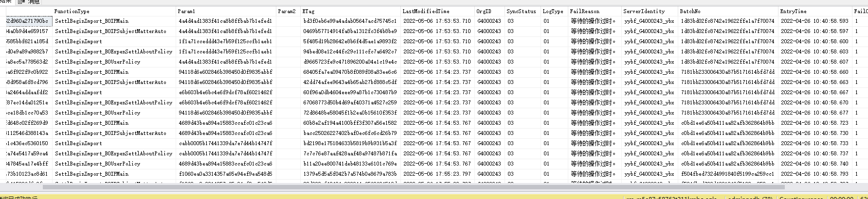Select SettlBeginImport_BOIPMain cell in 10:40:58.593 row
This screenshot has width=868, height=199.
pyautogui.click(x=114, y=21)
